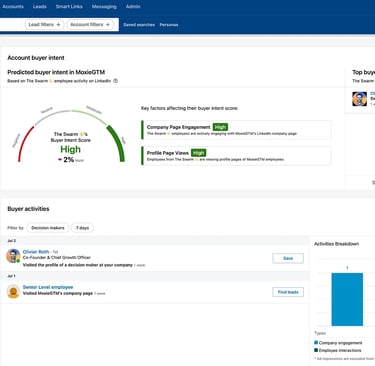The height and width of the screenshot is (366, 375).
Task: Save Olivier Roth as a lead
Action: point(288,258)
